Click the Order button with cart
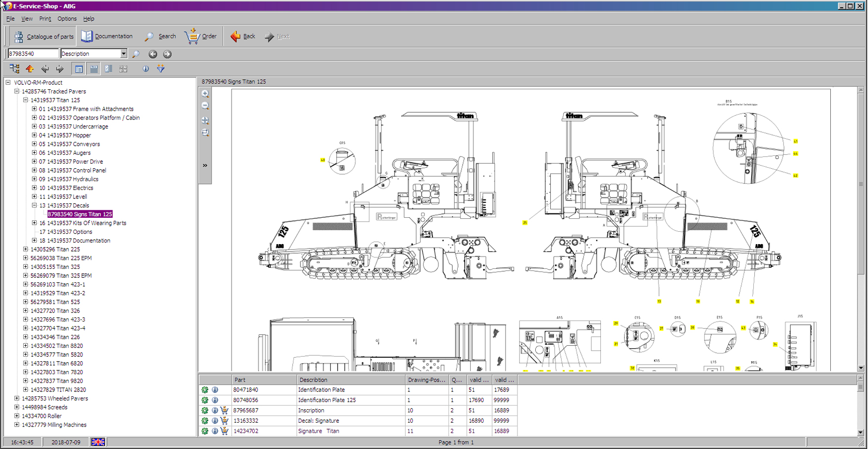This screenshot has height=449, width=868. 201,36
